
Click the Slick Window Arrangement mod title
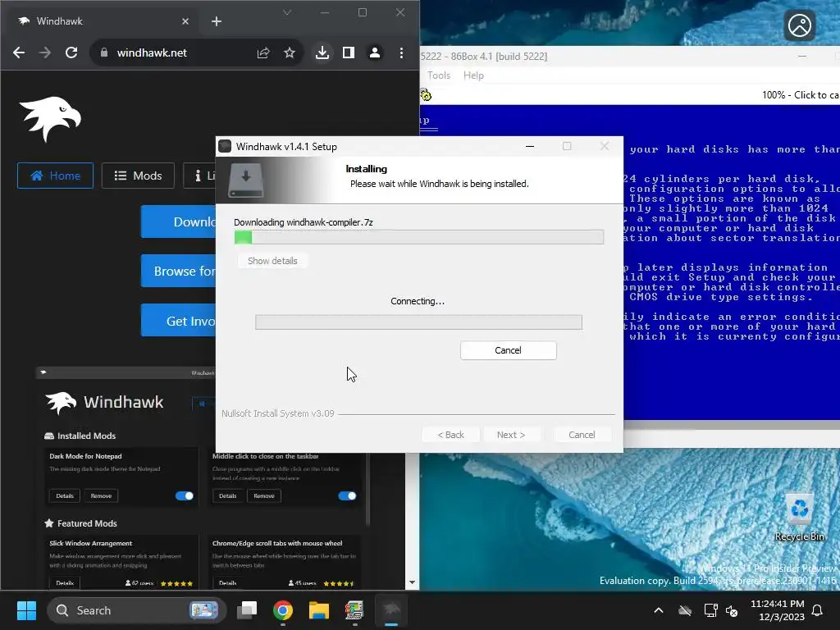pos(90,543)
